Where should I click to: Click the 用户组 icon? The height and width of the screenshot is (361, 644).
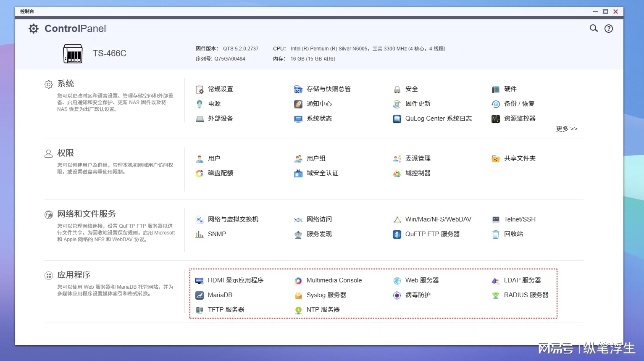(298, 158)
